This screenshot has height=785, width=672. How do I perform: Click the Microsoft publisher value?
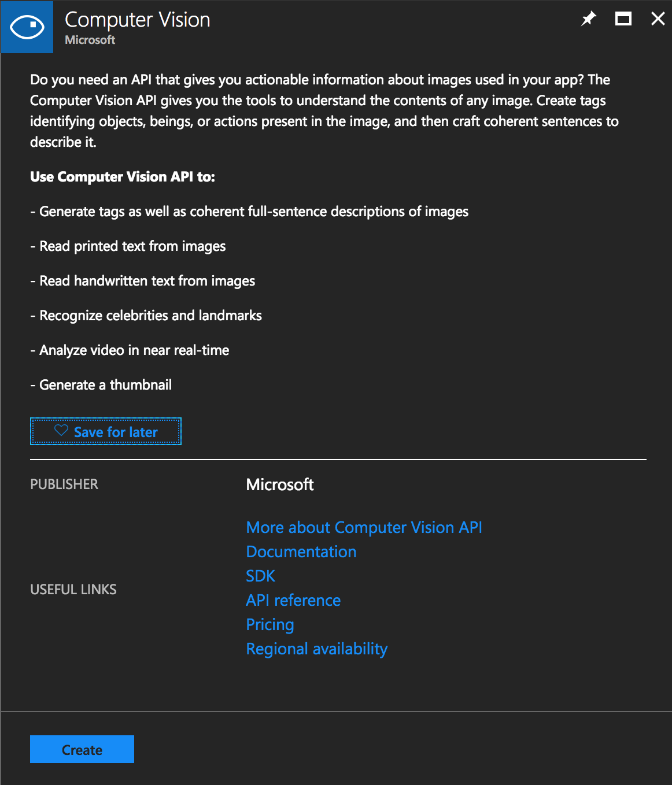coord(280,484)
